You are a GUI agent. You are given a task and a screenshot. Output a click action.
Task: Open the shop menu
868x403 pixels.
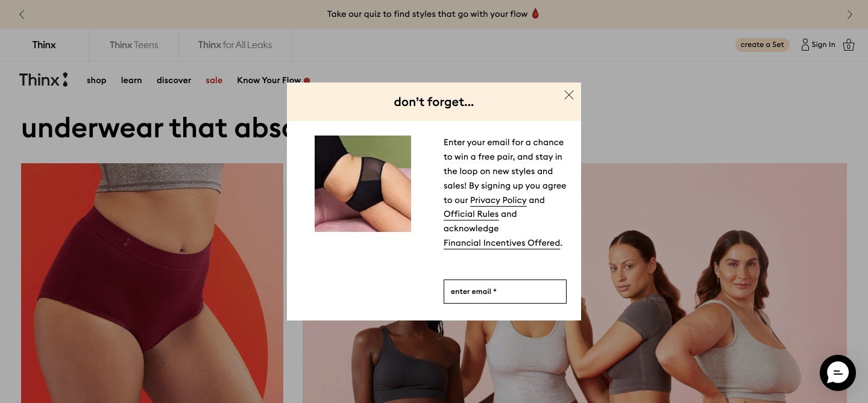click(x=96, y=80)
